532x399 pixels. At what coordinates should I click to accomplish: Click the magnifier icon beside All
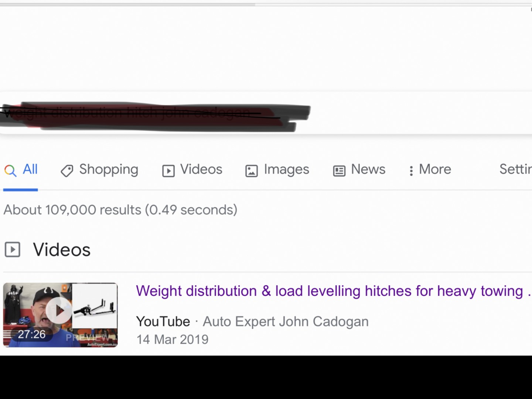(x=10, y=170)
